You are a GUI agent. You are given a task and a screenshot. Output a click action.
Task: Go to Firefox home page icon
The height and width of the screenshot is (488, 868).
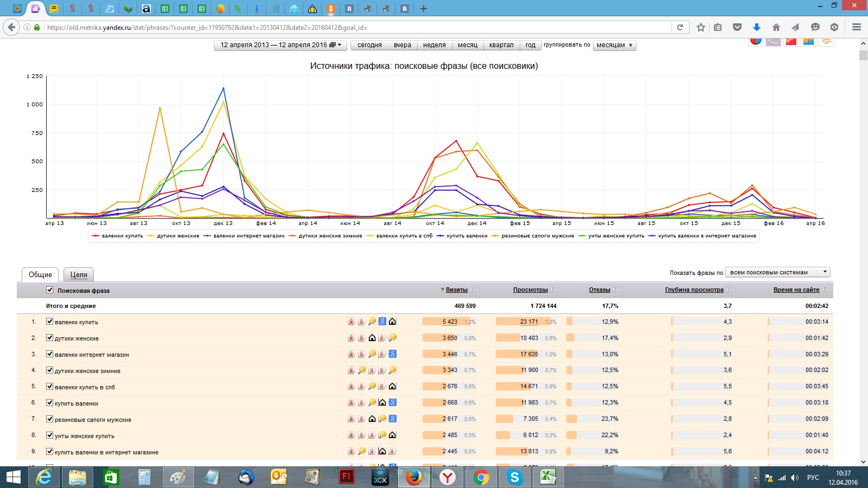pos(776,27)
